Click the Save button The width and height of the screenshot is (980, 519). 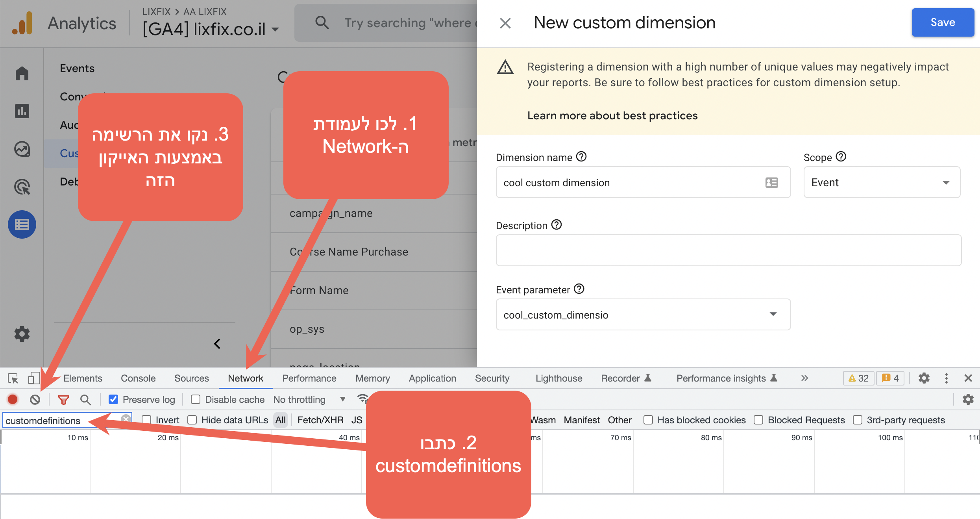[943, 22]
